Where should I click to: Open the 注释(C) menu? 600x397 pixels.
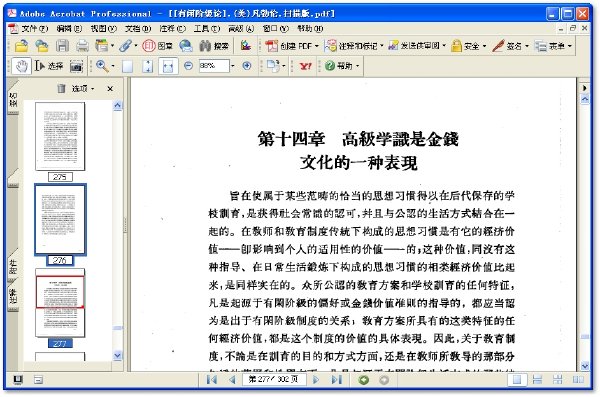point(172,28)
